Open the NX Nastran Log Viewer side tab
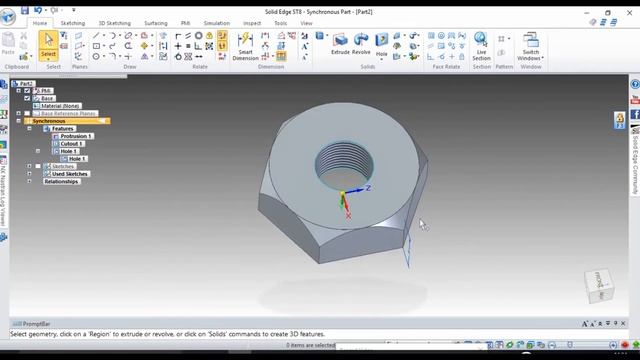640x360 pixels. [3, 192]
